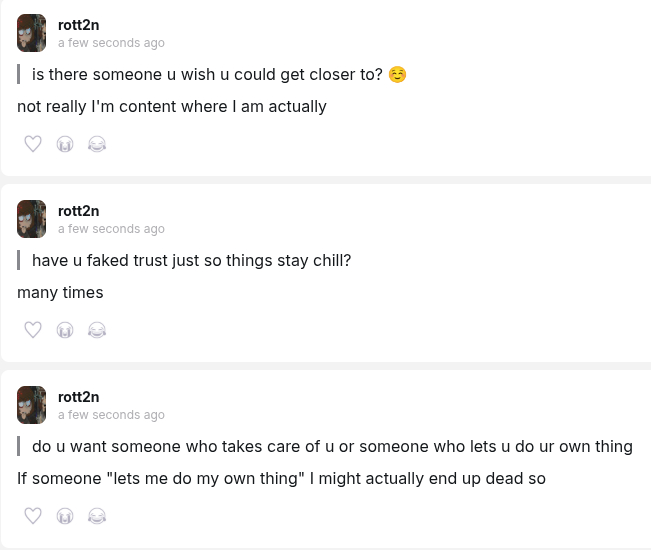Click rott2n username above "takes care of u" question

(78, 397)
